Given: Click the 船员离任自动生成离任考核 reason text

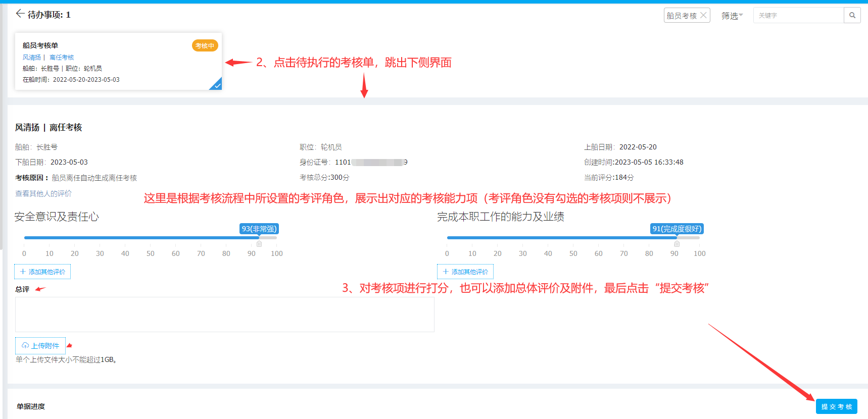Looking at the screenshot, I should click(94, 178).
